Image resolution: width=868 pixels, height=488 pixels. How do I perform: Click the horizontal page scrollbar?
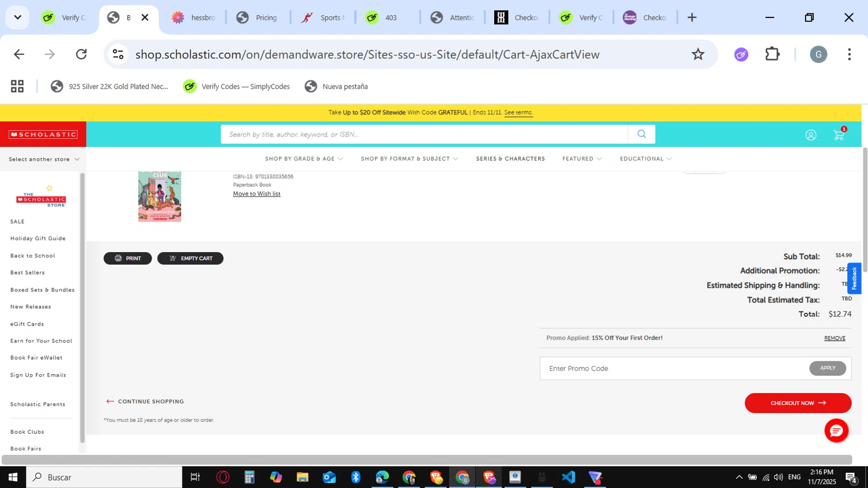pos(427,460)
